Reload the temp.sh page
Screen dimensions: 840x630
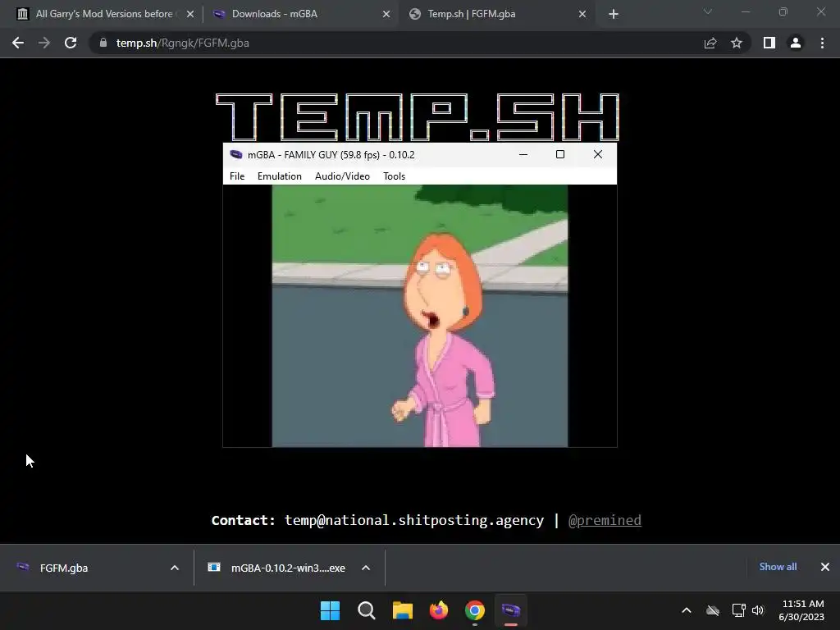click(x=71, y=43)
